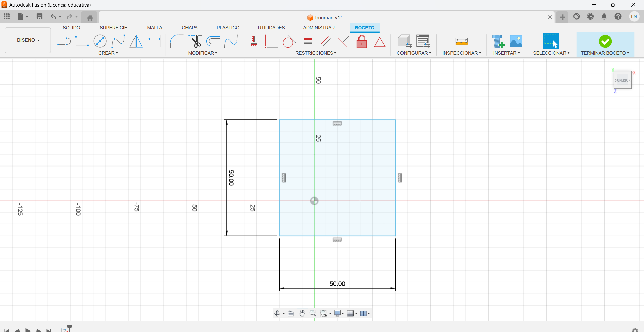
Task: Play the design timeline
Action: click(x=28, y=330)
